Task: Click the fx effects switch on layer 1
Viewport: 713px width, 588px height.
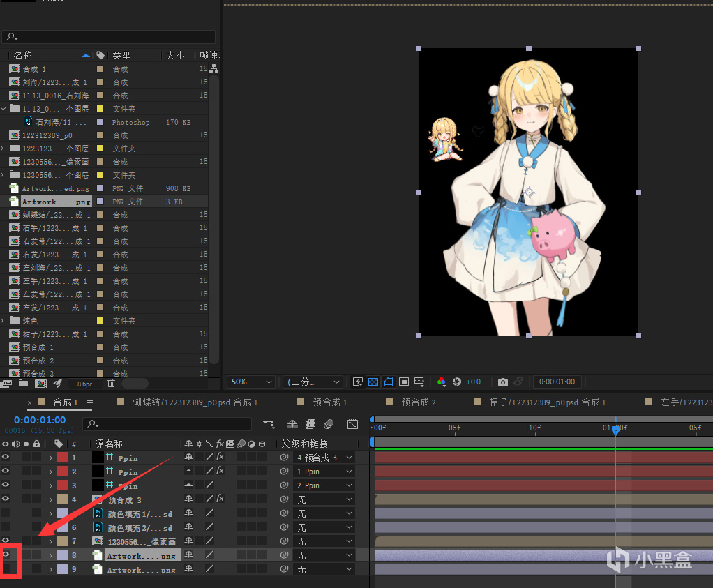Action: pyautogui.click(x=220, y=457)
